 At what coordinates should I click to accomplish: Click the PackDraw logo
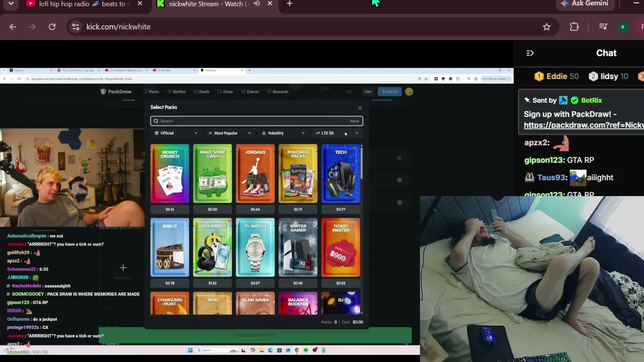point(116,92)
